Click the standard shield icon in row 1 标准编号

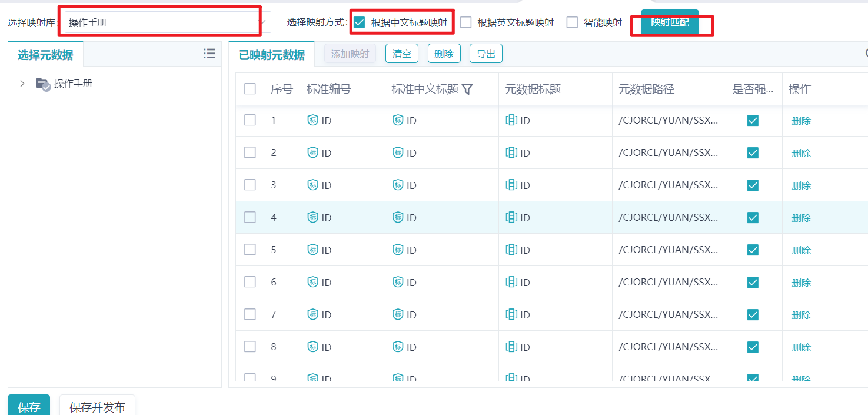pos(313,120)
